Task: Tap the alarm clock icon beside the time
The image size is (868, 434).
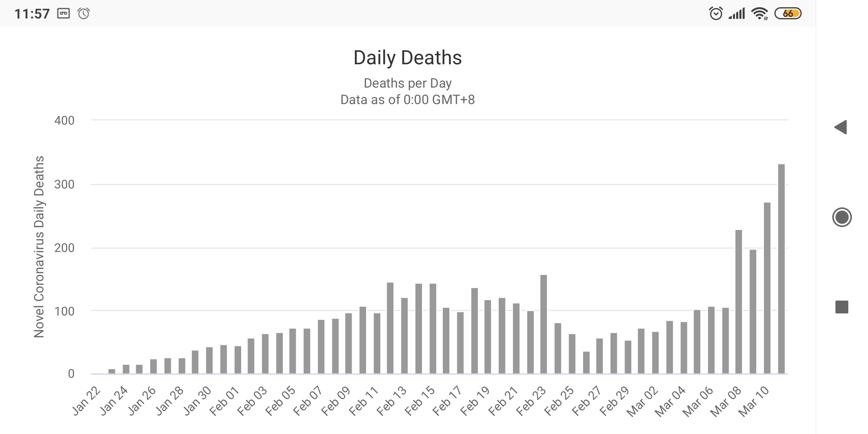Action: (x=84, y=14)
